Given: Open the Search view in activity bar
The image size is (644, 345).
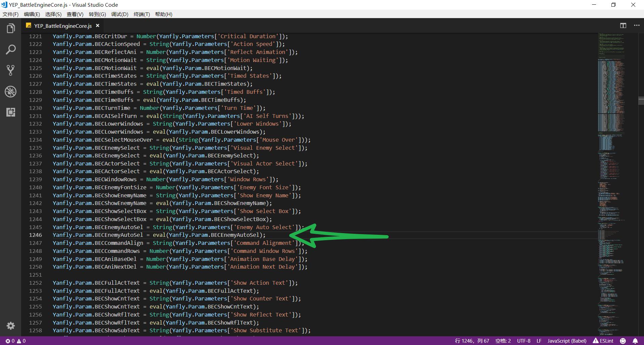Looking at the screenshot, I should point(11,50).
